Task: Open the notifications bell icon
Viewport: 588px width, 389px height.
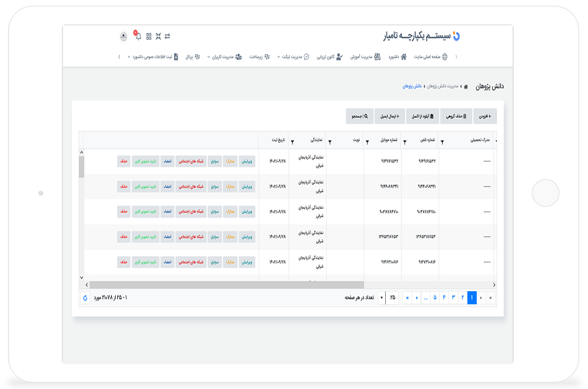Action: tap(138, 36)
